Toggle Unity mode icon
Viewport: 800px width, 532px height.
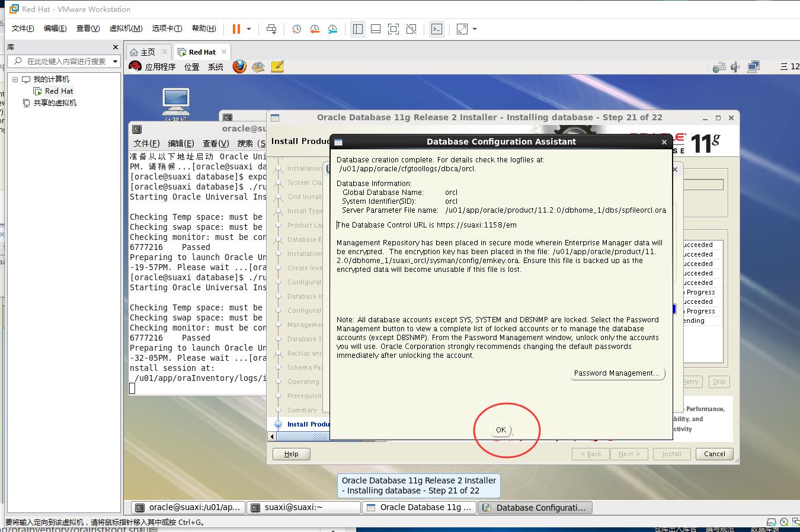(x=411, y=29)
